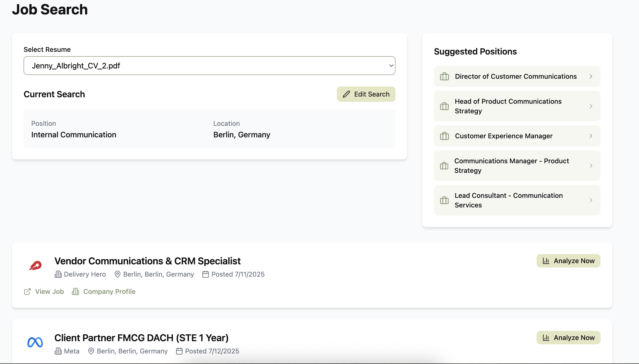The width and height of the screenshot is (639, 364).
Task: Click briefcase icon beside Customer Experience Manager
Action: click(444, 136)
